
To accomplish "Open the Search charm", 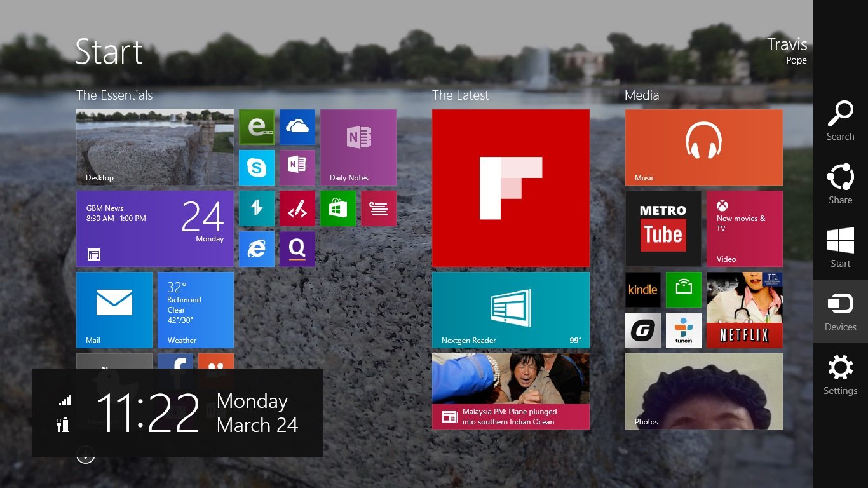I will click(x=840, y=121).
